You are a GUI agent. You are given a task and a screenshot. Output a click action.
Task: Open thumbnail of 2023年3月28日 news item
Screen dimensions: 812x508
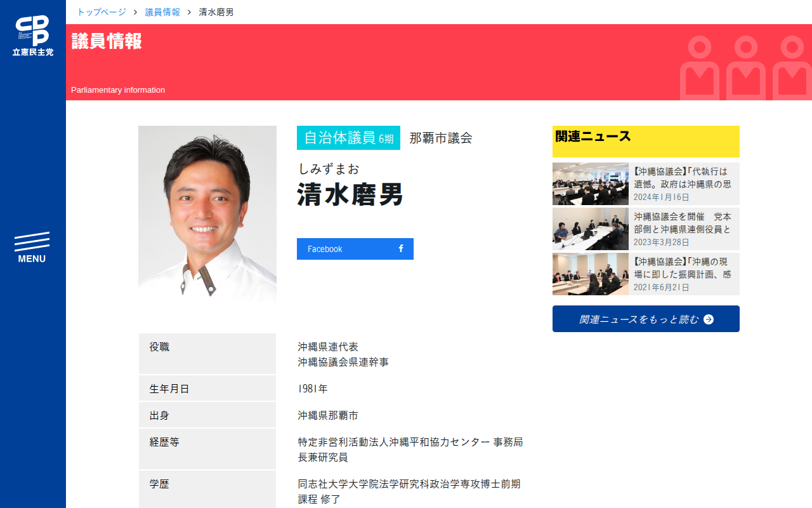click(591, 229)
